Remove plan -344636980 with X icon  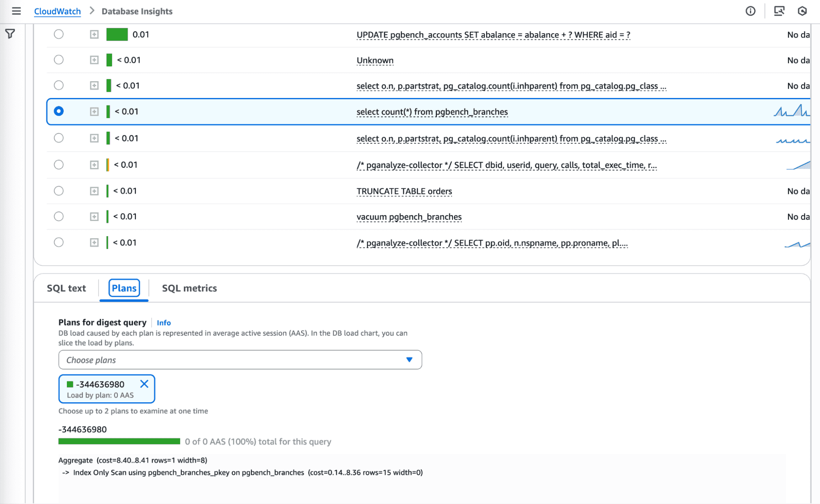144,384
